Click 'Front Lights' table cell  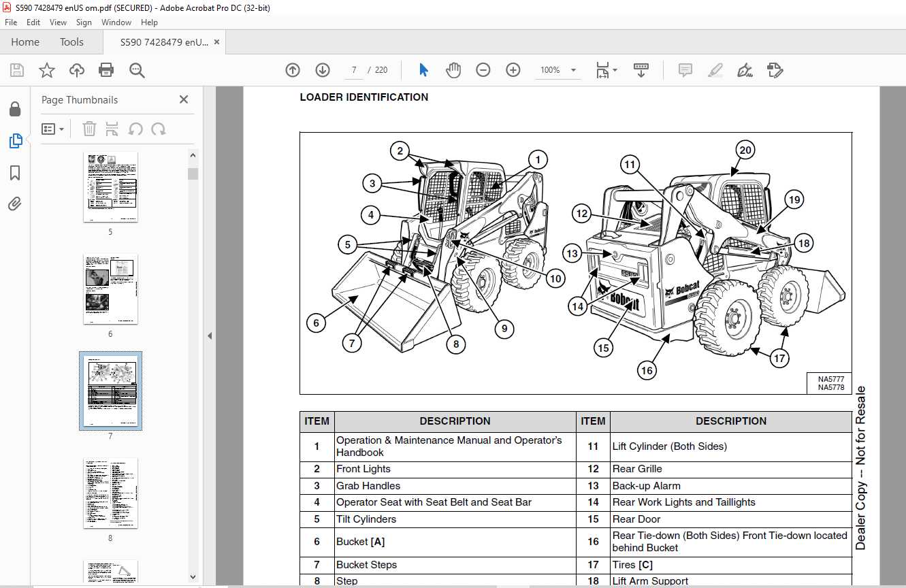[455, 469]
